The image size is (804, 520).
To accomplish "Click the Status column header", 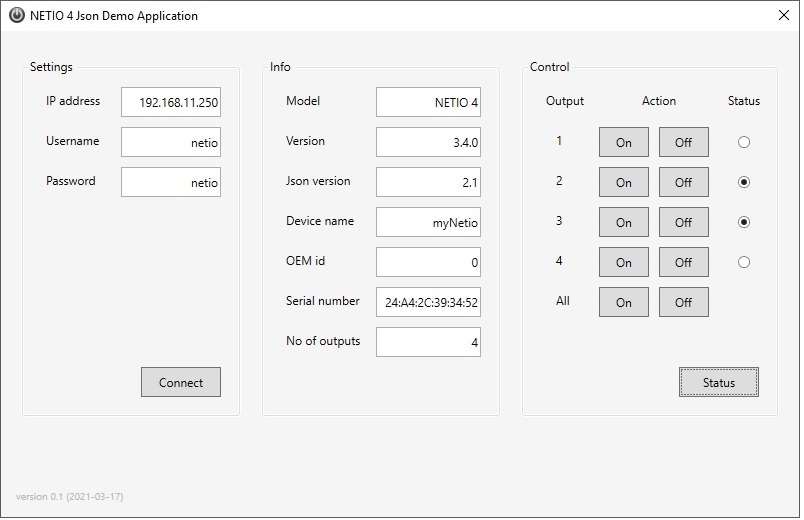I will tap(743, 101).
